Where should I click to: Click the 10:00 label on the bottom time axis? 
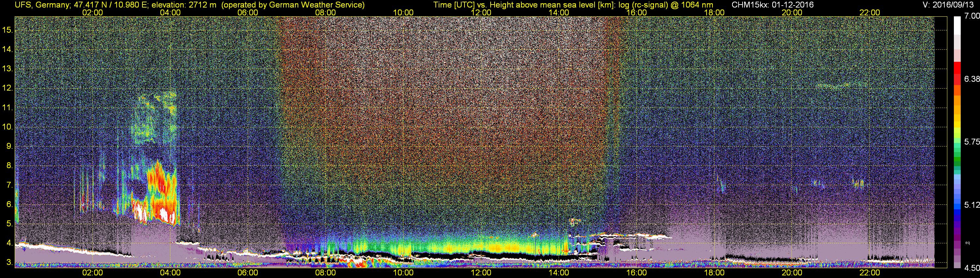[x=403, y=273]
